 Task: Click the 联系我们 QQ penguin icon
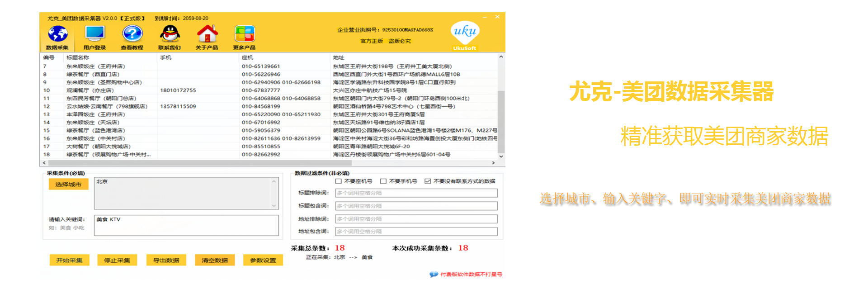pos(170,34)
